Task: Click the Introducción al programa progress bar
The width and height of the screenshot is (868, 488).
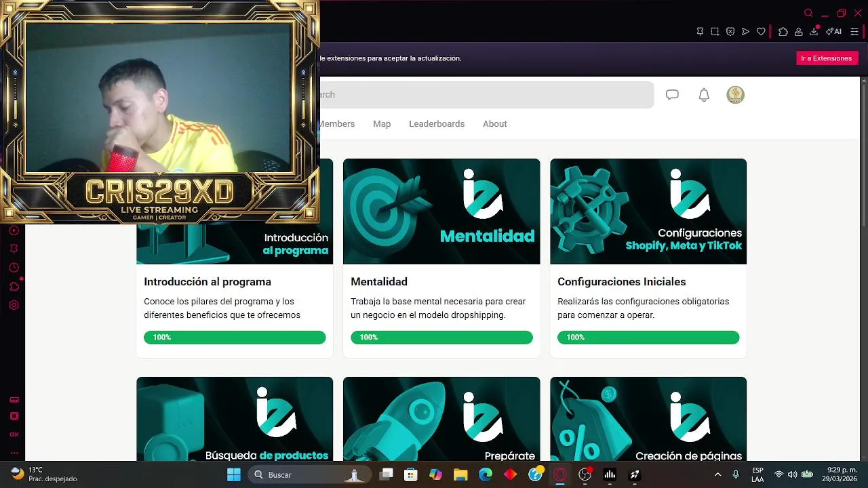Action: click(235, 338)
